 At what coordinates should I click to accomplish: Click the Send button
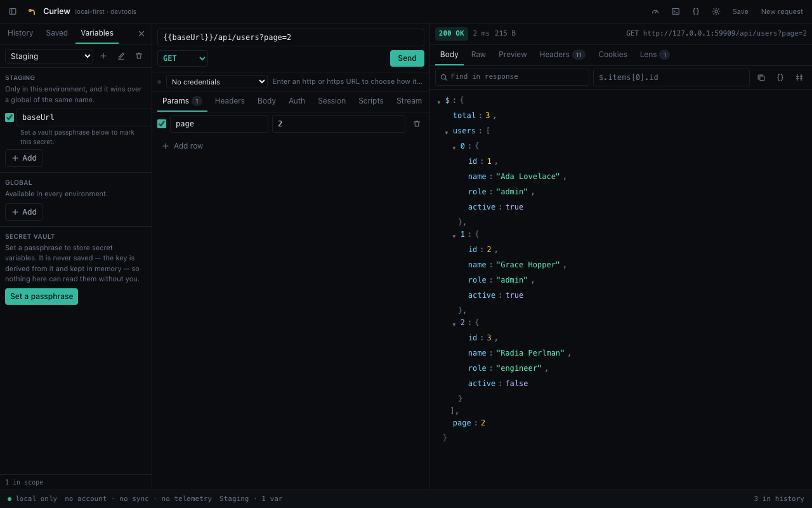pos(407,58)
